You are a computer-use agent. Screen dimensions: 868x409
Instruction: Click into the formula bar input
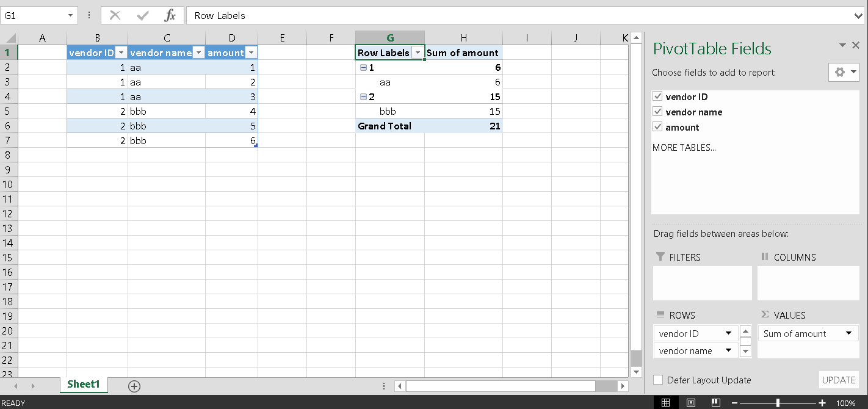point(519,15)
